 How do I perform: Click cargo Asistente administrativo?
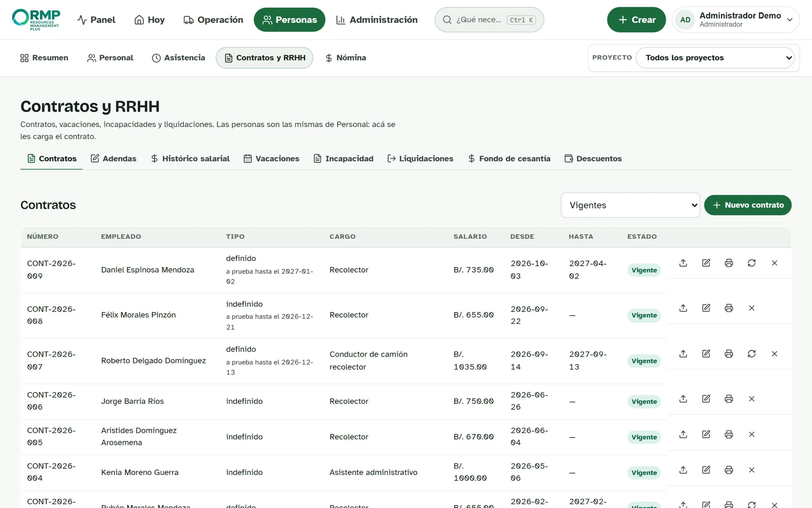(x=373, y=472)
